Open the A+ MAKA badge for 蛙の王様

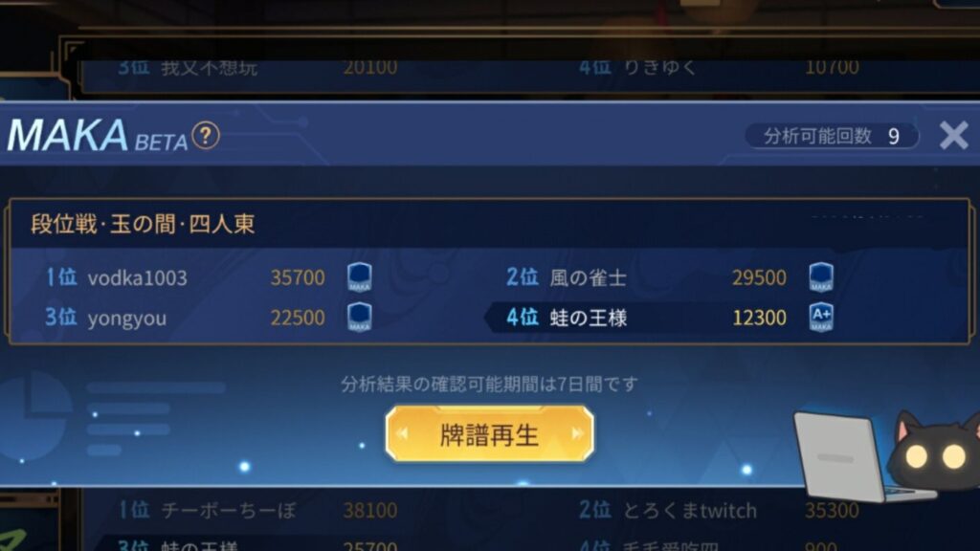tap(820, 318)
